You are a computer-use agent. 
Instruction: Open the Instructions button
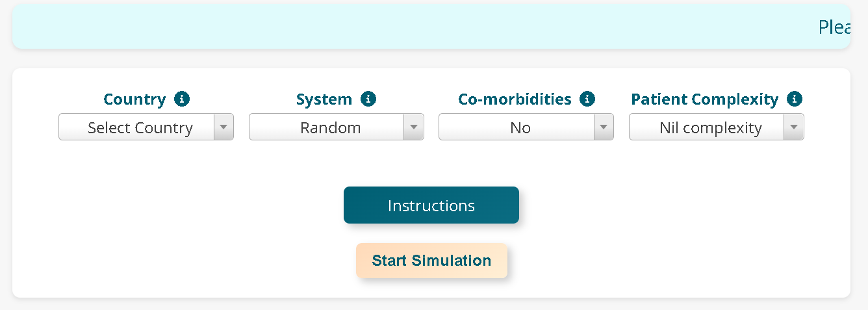431,205
